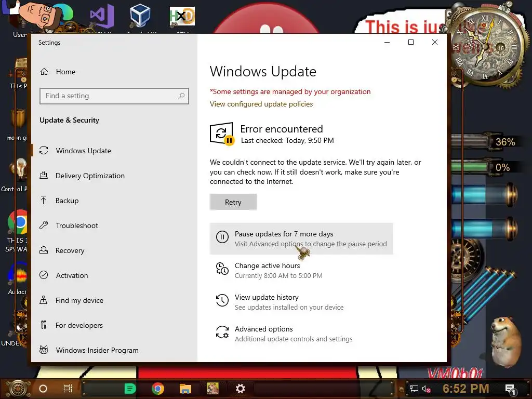Click the network tray icon

coord(414,389)
